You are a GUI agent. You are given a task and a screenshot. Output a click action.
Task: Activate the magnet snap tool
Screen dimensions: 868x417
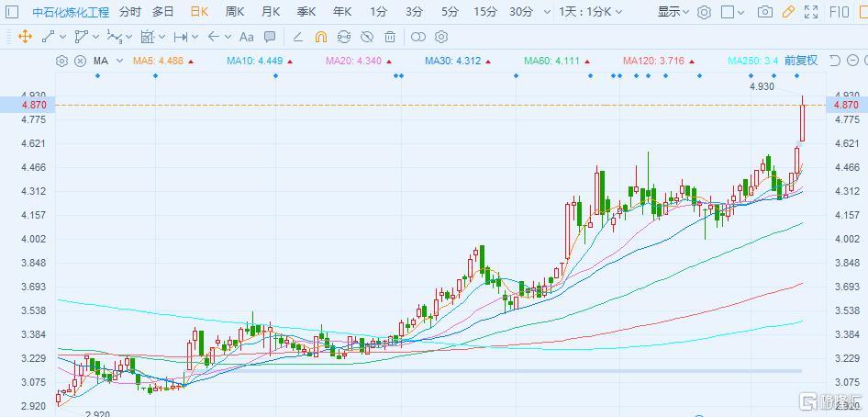click(x=320, y=37)
